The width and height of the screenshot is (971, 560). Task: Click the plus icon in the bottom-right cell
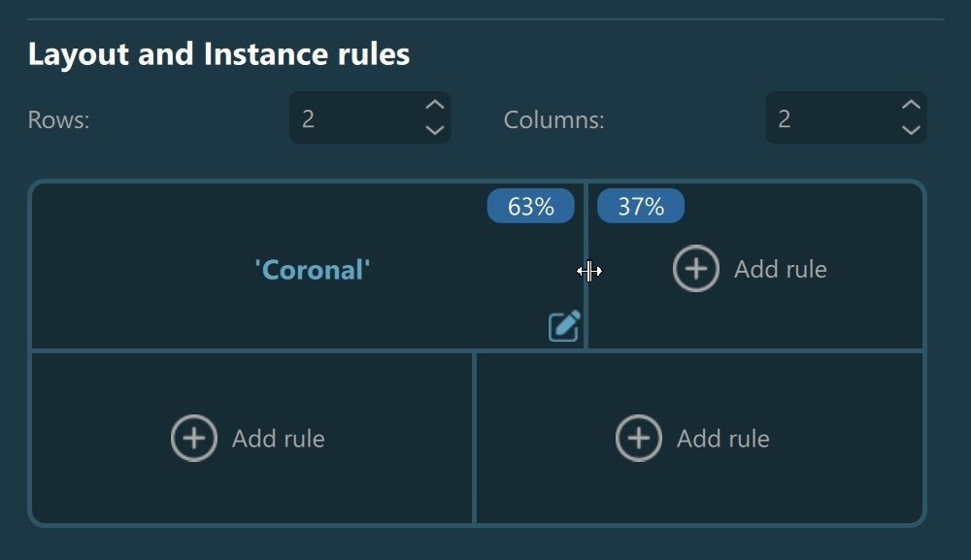pyautogui.click(x=639, y=439)
